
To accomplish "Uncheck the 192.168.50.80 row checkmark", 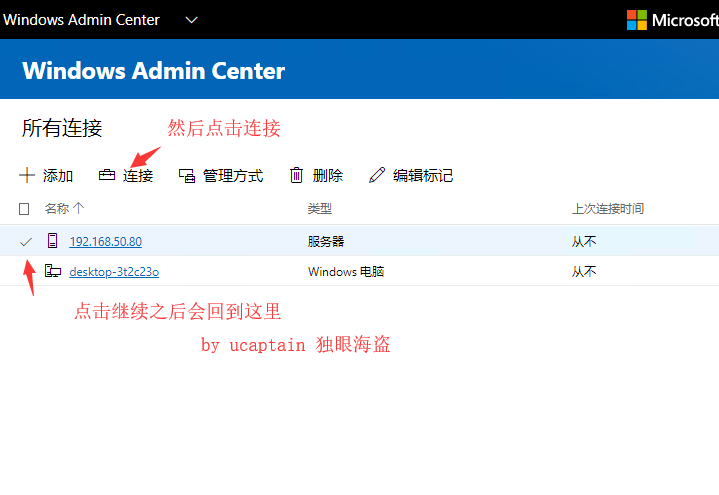I will coord(26,242).
